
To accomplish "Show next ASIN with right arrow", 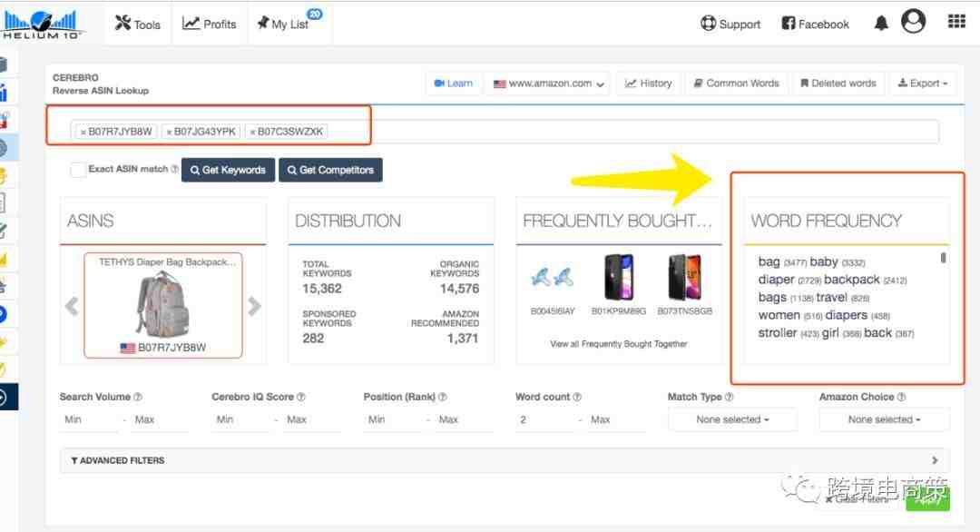I will pyautogui.click(x=254, y=307).
